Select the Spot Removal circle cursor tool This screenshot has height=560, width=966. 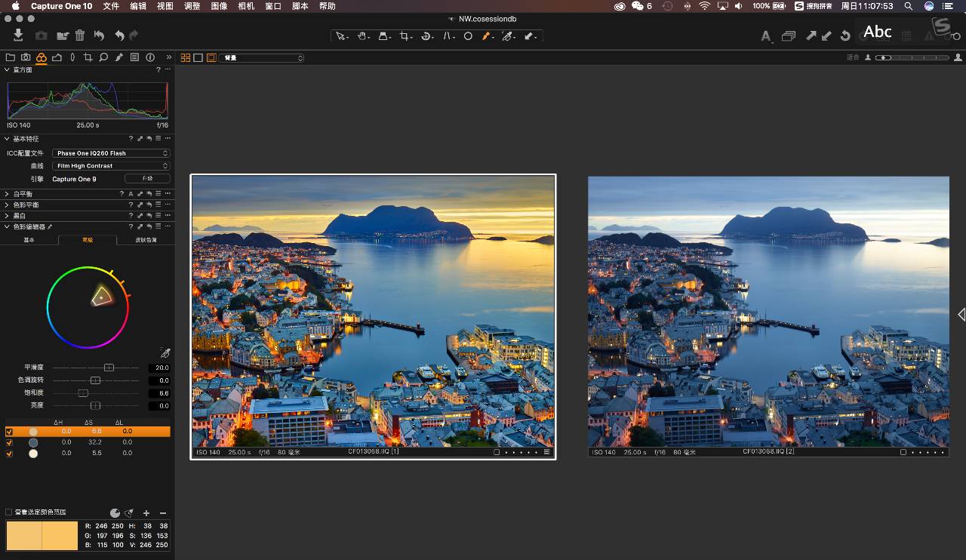[468, 35]
